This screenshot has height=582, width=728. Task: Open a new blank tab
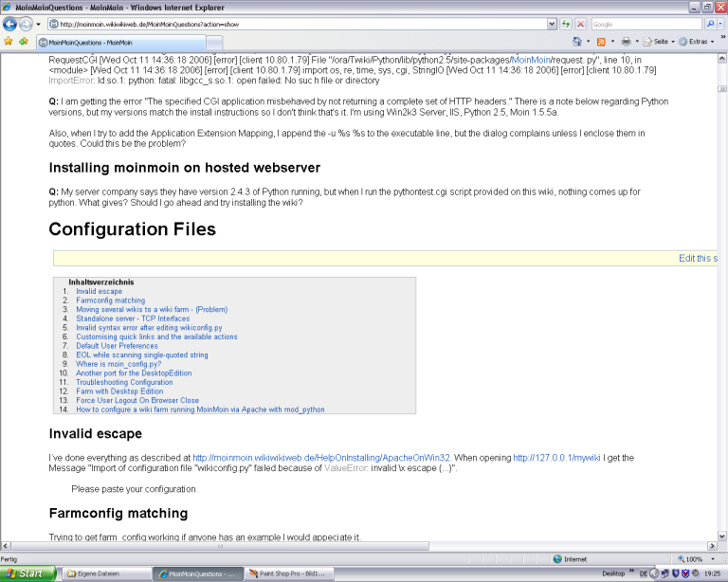tap(214, 44)
